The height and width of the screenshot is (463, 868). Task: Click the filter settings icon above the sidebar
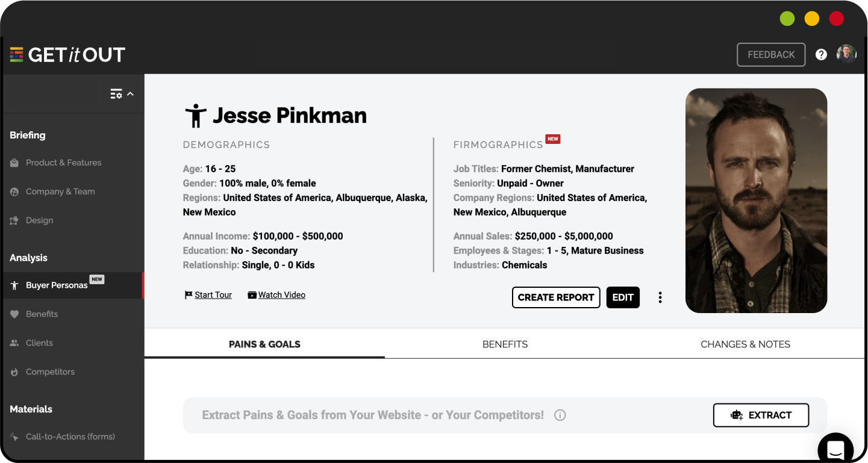[x=116, y=94]
